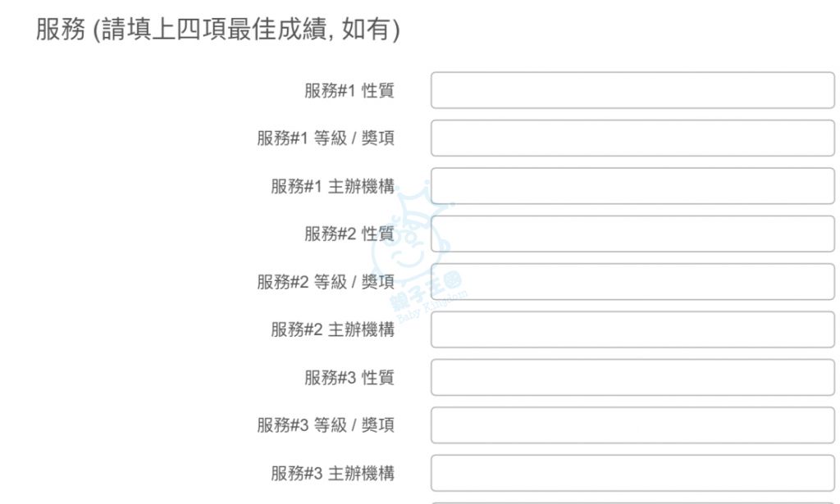Image resolution: width=840 pixels, height=504 pixels.
Task: Click the 服務#1 性質 input field
Action: [x=632, y=90]
